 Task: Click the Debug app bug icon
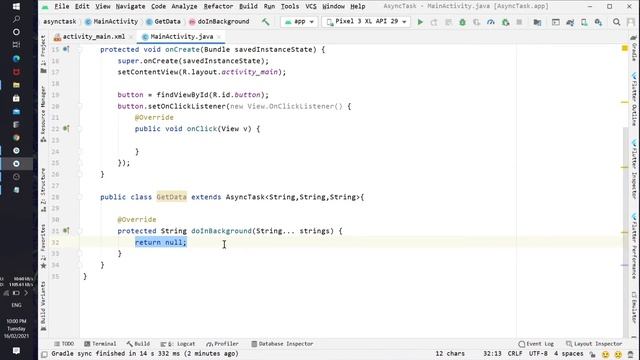462,22
